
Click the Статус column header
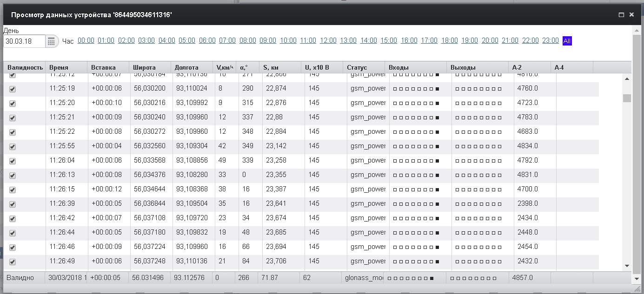click(357, 68)
